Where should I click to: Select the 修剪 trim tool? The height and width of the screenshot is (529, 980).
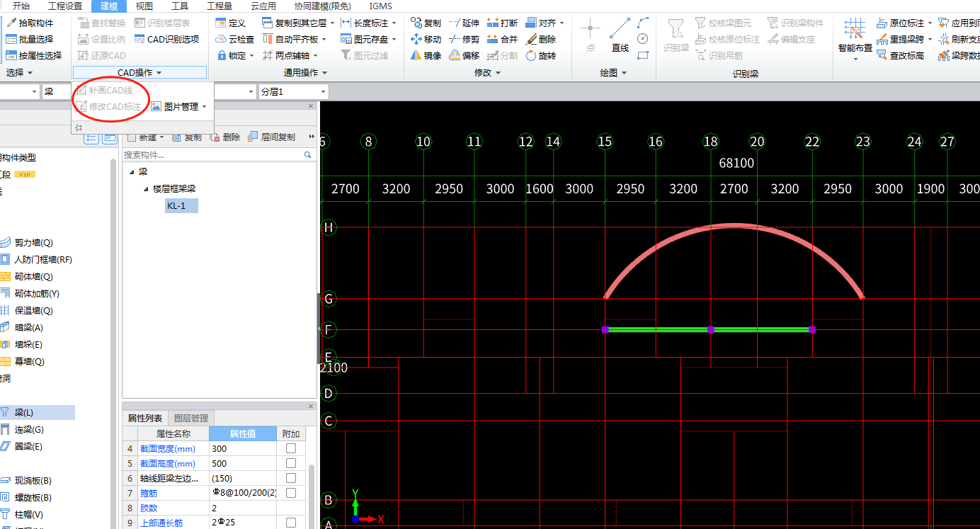click(465, 40)
